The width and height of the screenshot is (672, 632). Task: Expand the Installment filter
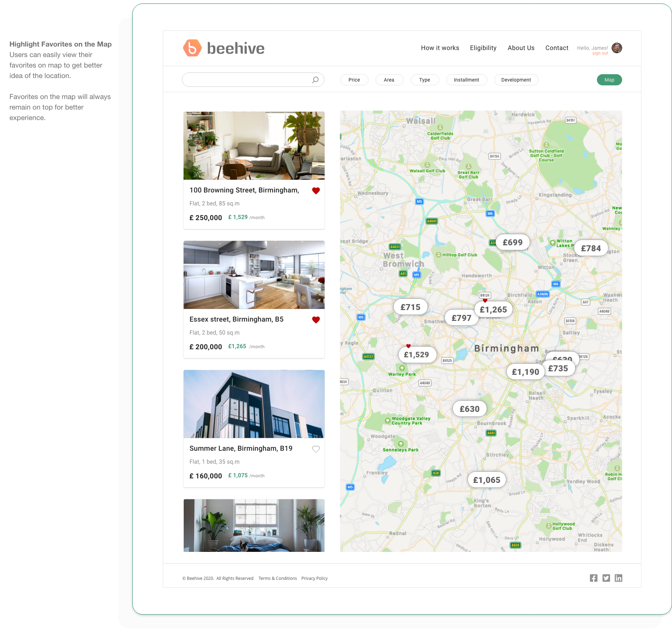(x=466, y=80)
